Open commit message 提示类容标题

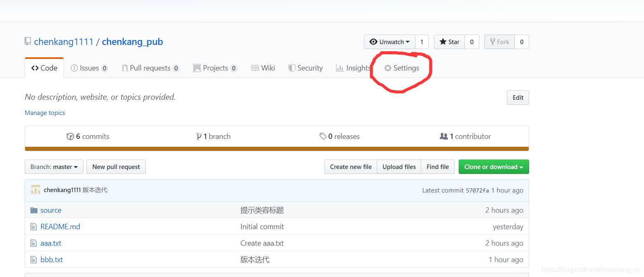coord(262,210)
